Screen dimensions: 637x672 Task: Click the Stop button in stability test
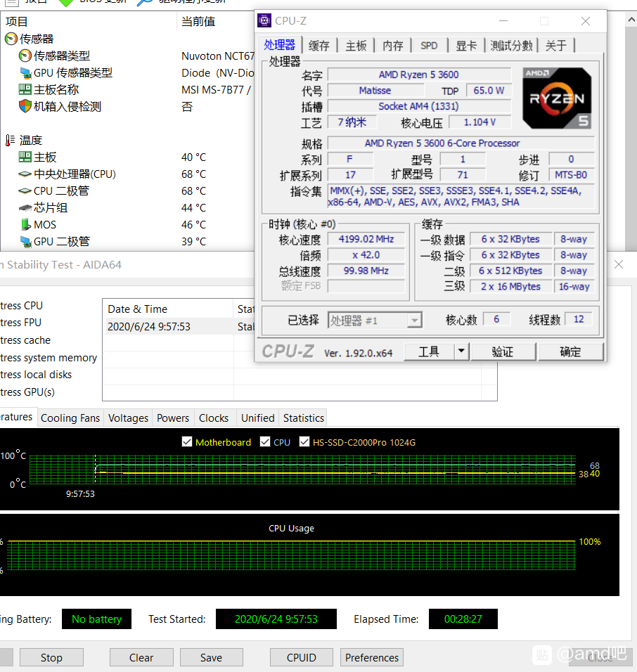(51, 657)
